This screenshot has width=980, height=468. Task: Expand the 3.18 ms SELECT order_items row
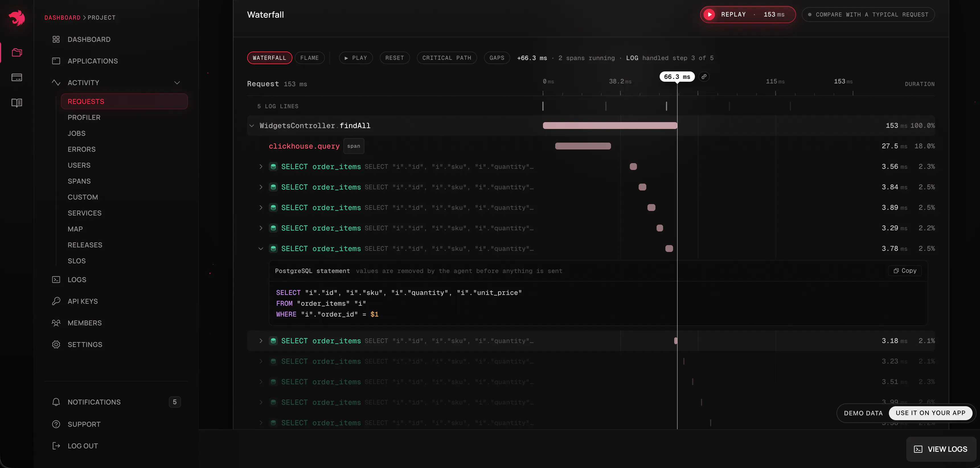point(261,341)
